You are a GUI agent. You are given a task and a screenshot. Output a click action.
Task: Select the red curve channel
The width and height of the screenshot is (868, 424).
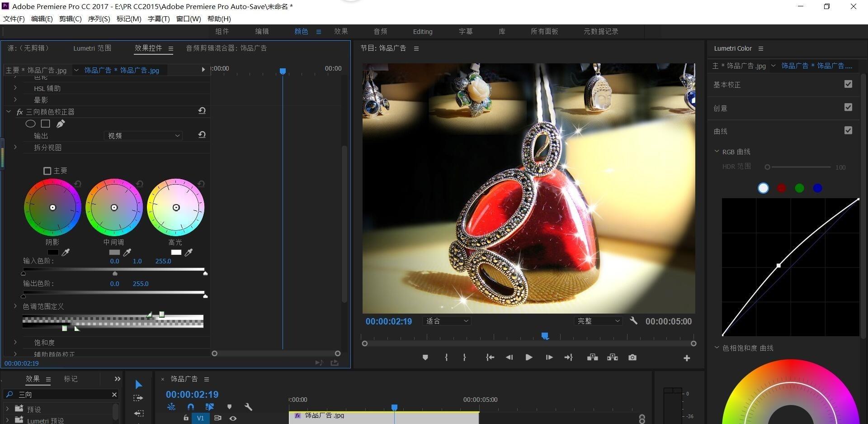pyautogui.click(x=781, y=188)
